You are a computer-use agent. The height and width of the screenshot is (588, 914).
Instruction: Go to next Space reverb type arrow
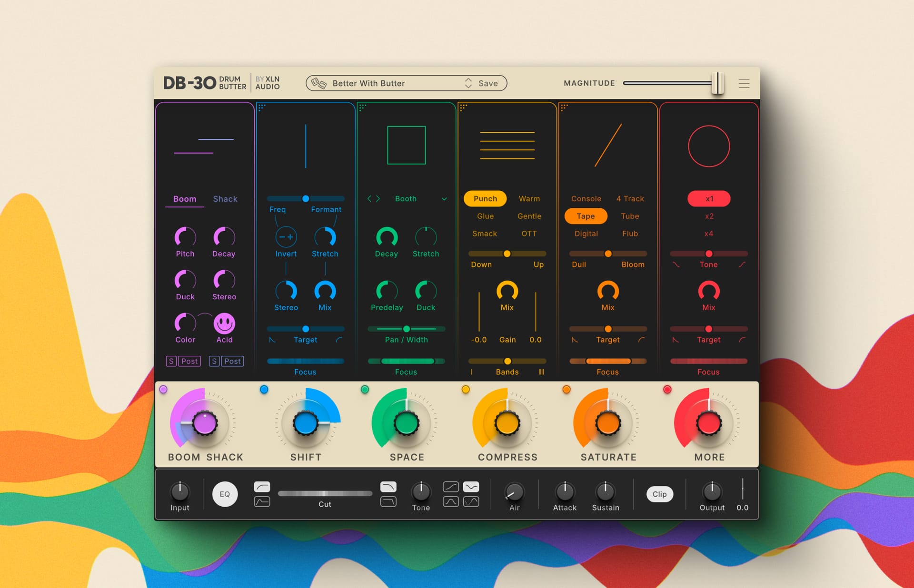378,198
